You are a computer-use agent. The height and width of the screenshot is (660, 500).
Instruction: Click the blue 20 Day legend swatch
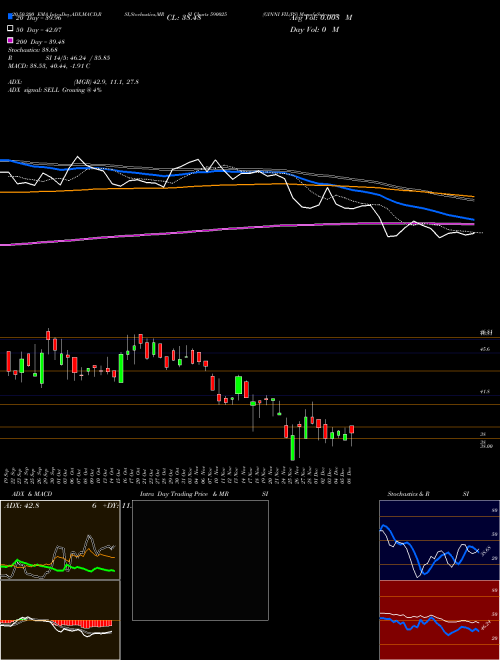coord(10,17)
